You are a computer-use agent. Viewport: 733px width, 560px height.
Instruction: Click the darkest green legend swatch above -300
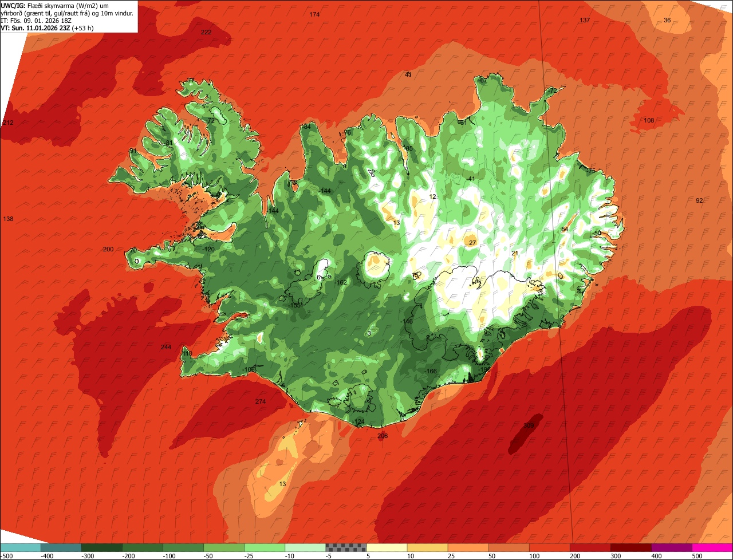point(101,547)
